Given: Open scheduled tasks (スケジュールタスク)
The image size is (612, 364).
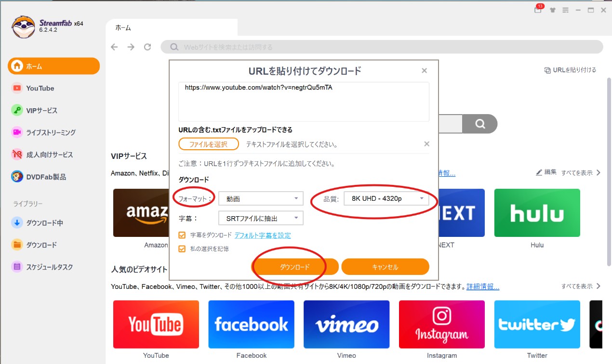Looking at the screenshot, I should tap(42, 267).
